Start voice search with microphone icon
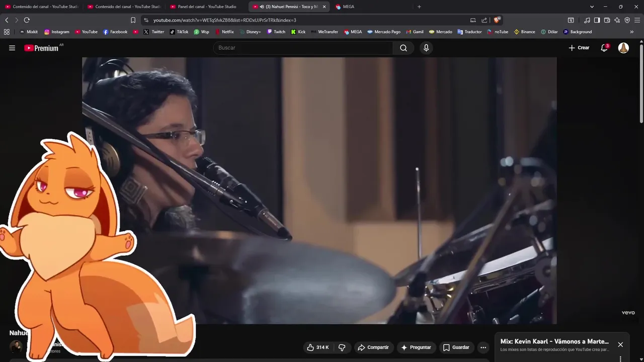This screenshot has width=644, height=362. click(426, 48)
